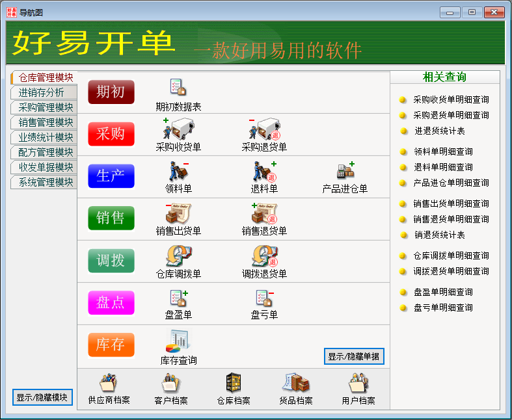The image size is (512, 420).
Task: Open the 货品档案 icon
Action: click(296, 384)
